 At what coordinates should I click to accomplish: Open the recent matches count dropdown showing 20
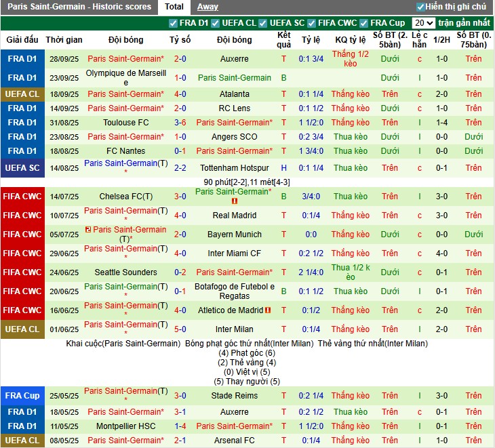click(x=423, y=23)
